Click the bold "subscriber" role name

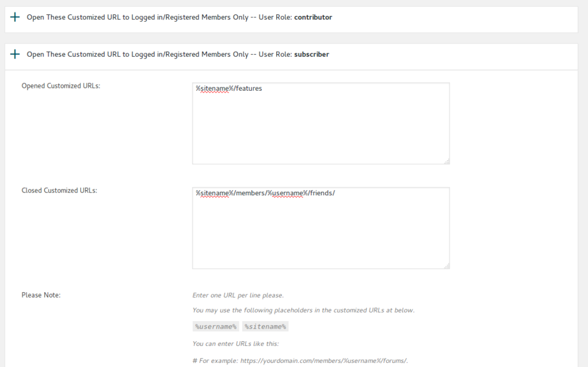pyautogui.click(x=311, y=55)
